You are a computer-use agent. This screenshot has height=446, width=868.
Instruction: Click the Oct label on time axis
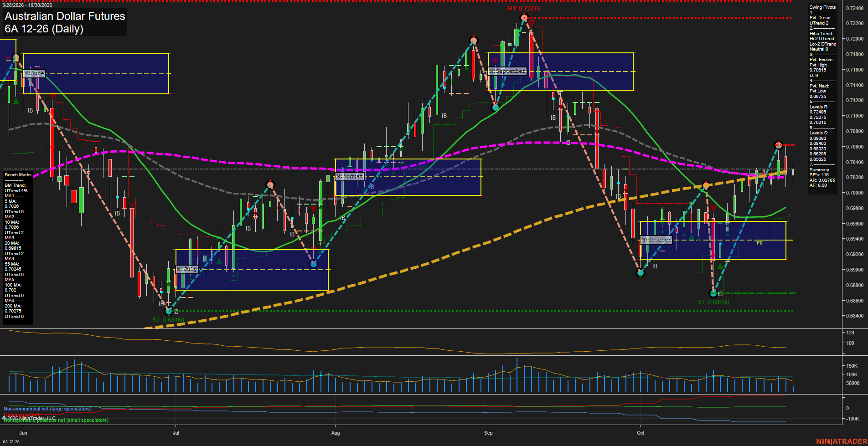641,433
